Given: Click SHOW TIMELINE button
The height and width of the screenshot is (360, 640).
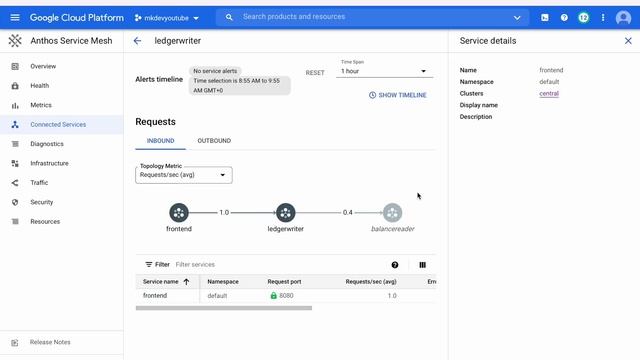Looking at the screenshot, I should point(398,95).
